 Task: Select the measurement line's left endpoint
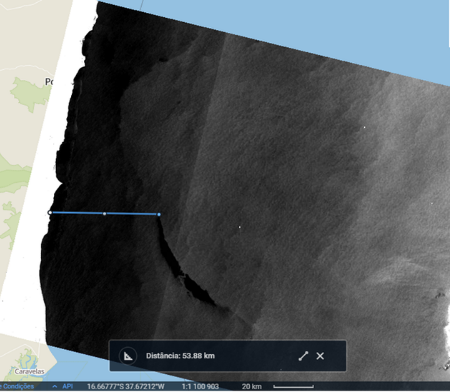(50, 212)
